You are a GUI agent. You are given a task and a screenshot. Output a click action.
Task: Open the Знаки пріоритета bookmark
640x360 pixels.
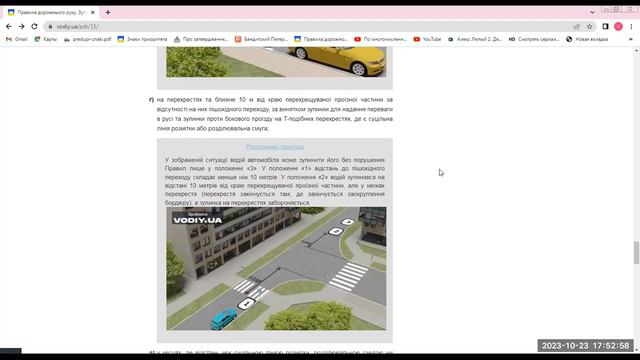tap(142, 39)
